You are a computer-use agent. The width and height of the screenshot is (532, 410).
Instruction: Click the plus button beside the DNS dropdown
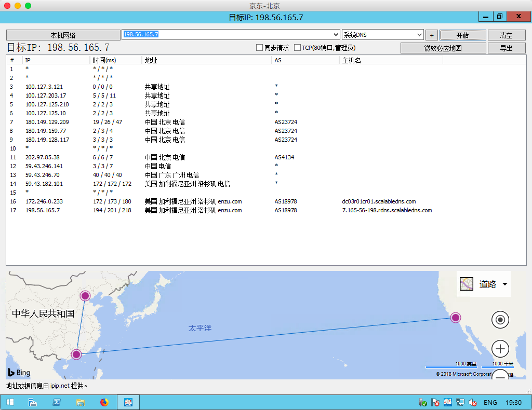click(x=432, y=35)
